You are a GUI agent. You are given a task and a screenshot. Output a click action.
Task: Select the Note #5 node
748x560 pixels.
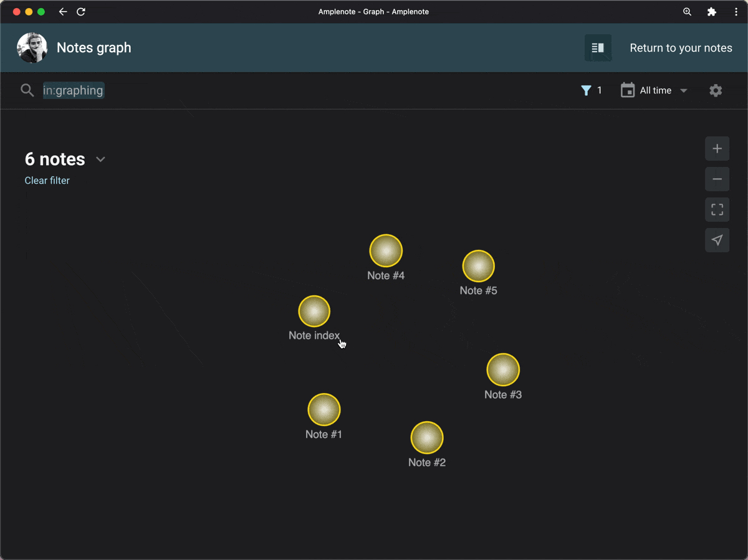(478, 266)
